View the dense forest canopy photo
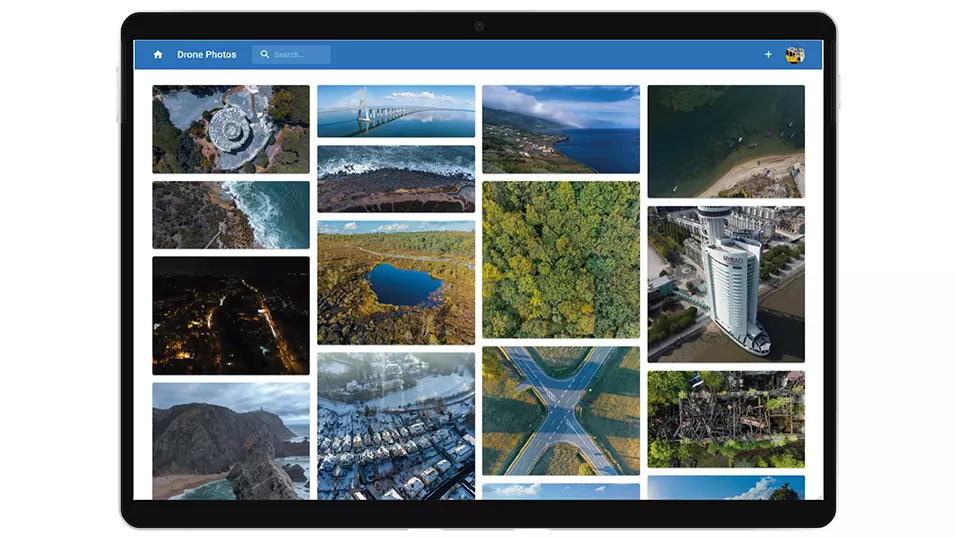955x537 pixels. [561, 260]
